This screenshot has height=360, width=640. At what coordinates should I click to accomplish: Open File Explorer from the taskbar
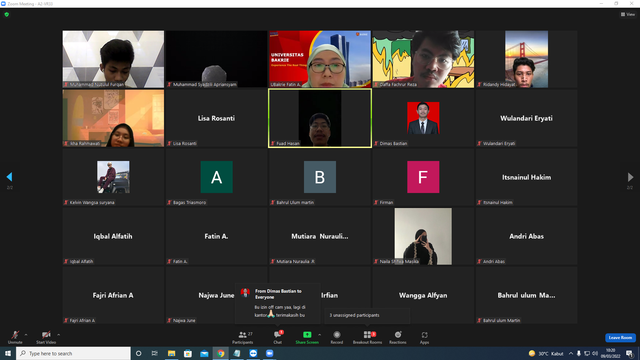coord(171,353)
